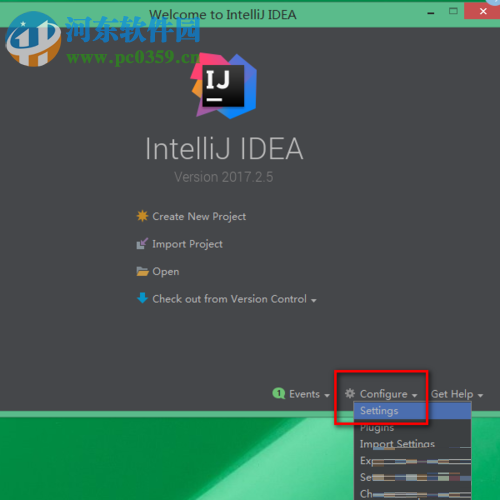Close the Welcome to IntelliJ IDEA window

(483, 11)
